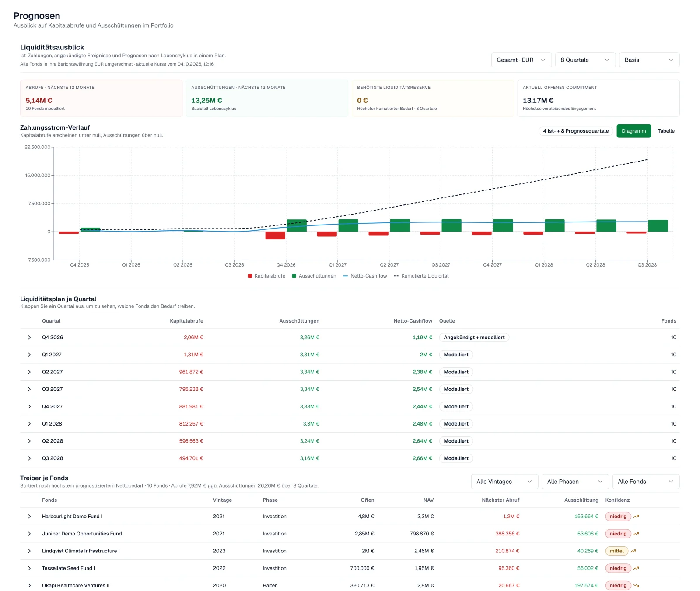Expand the Juniper Demo Opportunities Fund row
Screen dimensions: 700x591
(29, 534)
